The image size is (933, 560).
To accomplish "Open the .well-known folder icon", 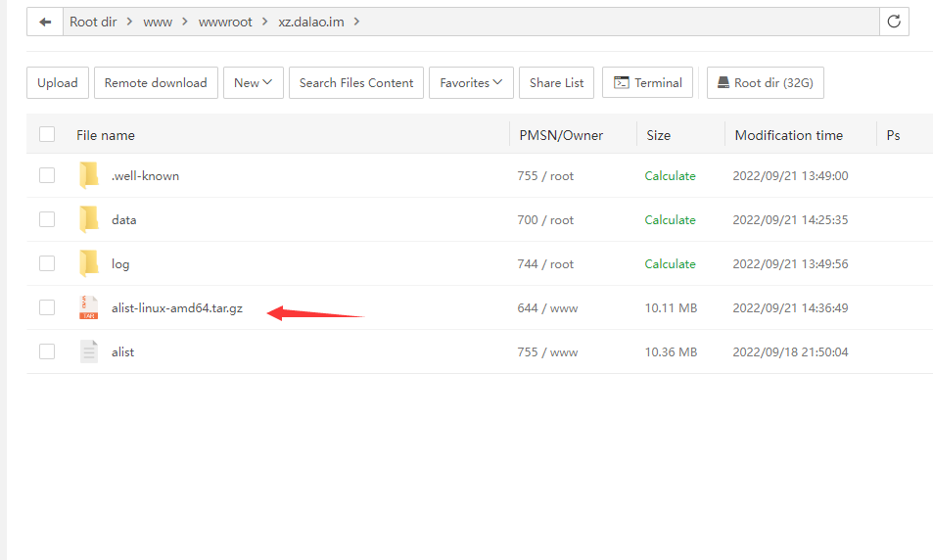I will pyautogui.click(x=89, y=176).
